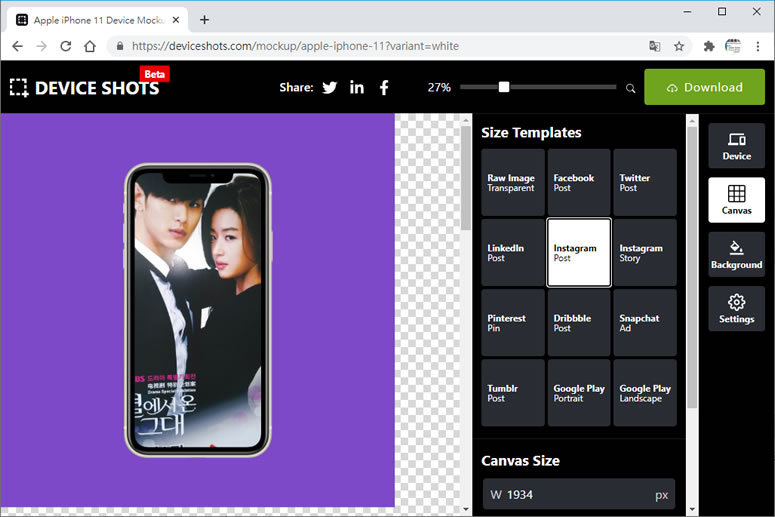Close the Apple iPhone 11 tab

click(176, 20)
